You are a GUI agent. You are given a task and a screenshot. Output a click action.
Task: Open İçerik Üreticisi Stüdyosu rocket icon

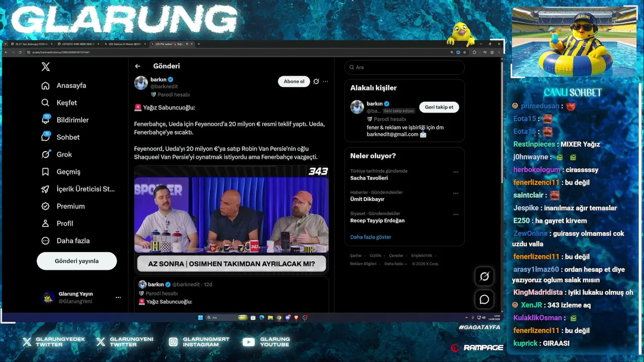46,189
